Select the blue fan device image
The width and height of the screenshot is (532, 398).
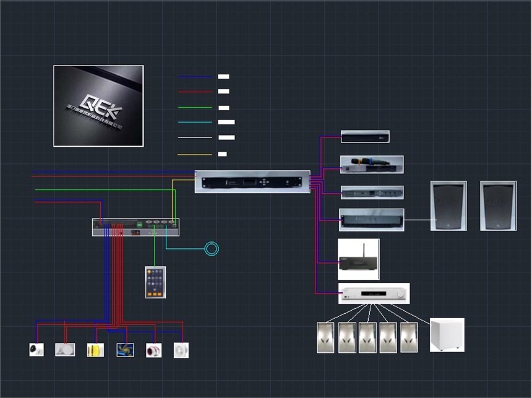[126, 350]
